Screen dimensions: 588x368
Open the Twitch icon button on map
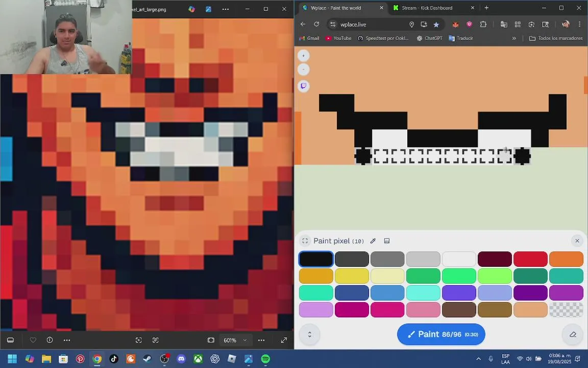(303, 86)
